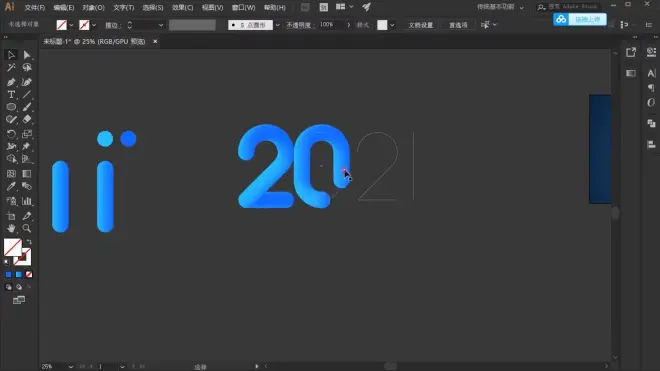Select the Lasso tool
This screenshot has width=660, height=371.
click(x=27, y=68)
